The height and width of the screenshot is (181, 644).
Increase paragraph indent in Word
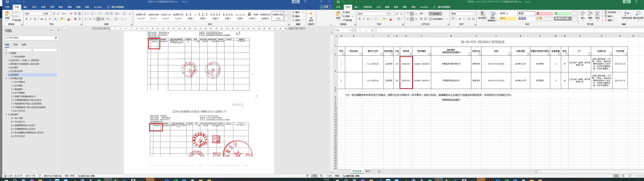tap(111, 14)
